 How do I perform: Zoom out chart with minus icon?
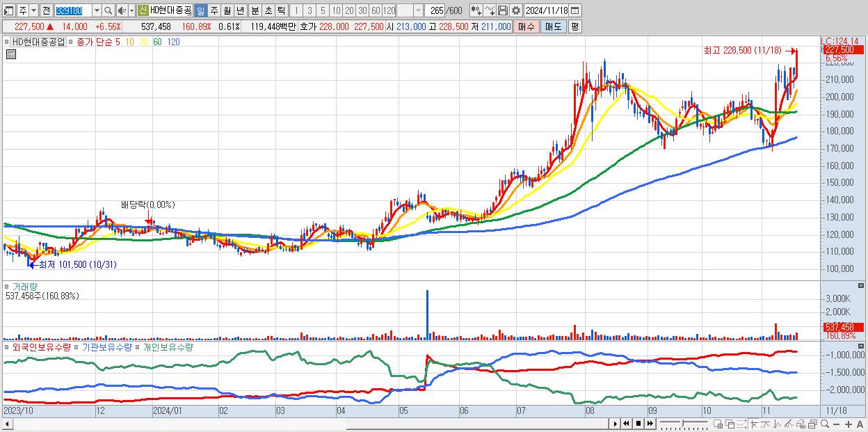click(x=837, y=424)
